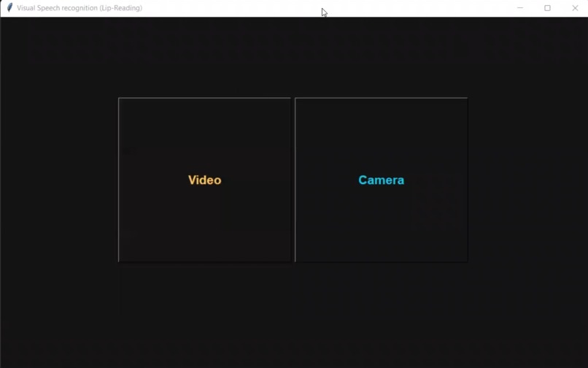
Task: Open the Video input option
Action: tap(204, 180)
